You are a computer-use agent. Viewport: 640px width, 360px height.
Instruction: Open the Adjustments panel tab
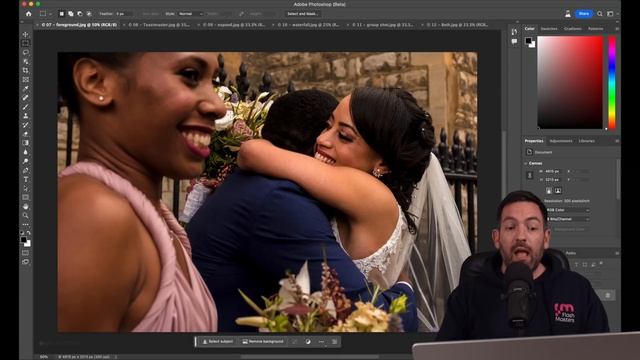(x=561, y=141)
